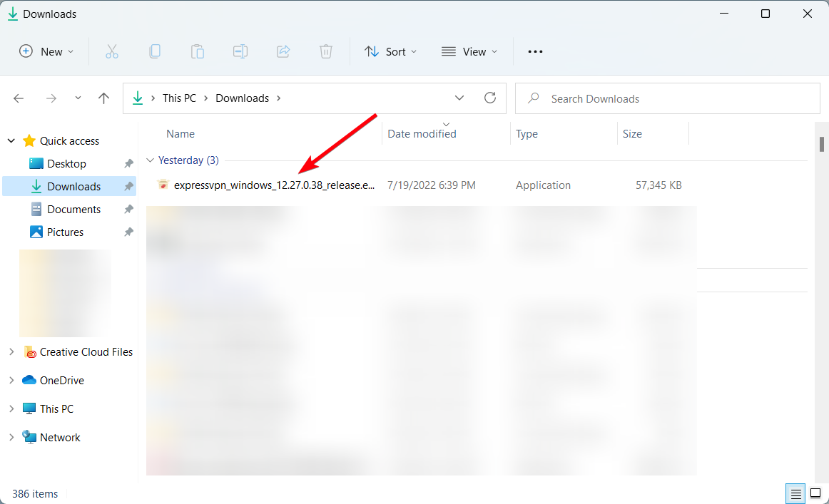Screen dimensions: 829x504
Task: Expand the Creative Cloud Files node
Action: tap(11, 352)
